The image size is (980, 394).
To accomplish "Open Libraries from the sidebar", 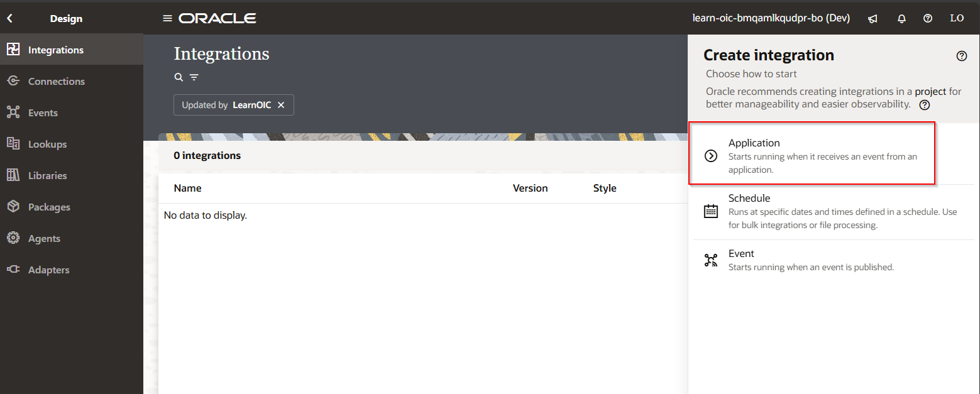I will click(x=47, y=176).
